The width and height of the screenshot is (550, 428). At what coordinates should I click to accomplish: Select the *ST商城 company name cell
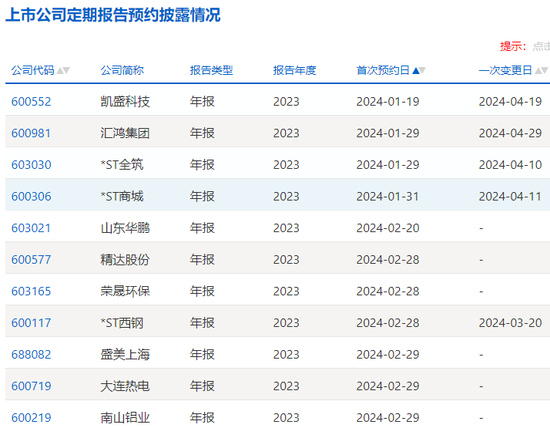coord(122,196)
